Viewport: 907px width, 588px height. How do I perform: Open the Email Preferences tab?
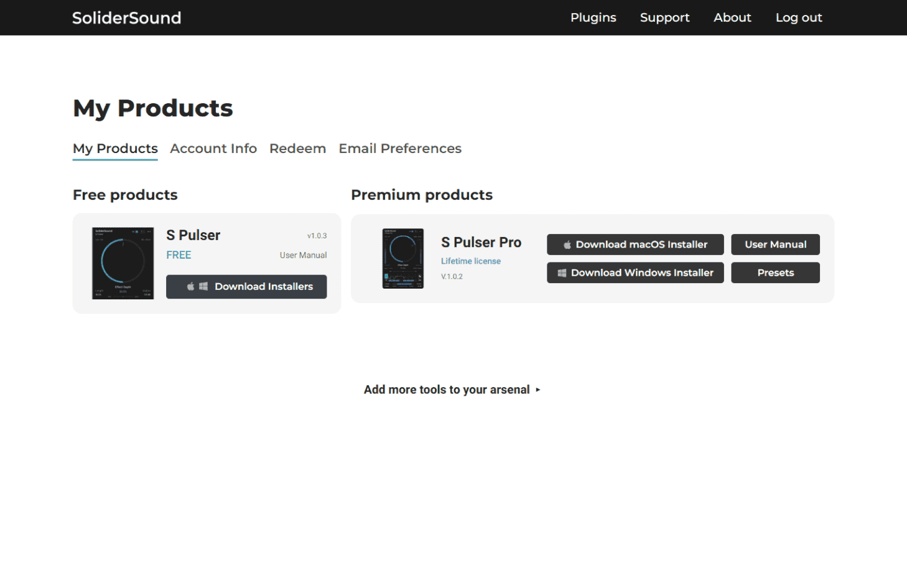click(400, 149)
